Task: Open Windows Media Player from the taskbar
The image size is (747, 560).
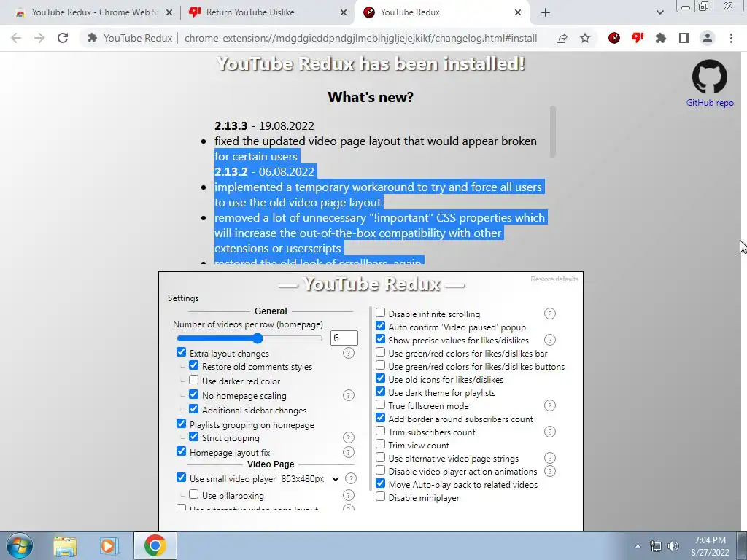Action: 108,545
